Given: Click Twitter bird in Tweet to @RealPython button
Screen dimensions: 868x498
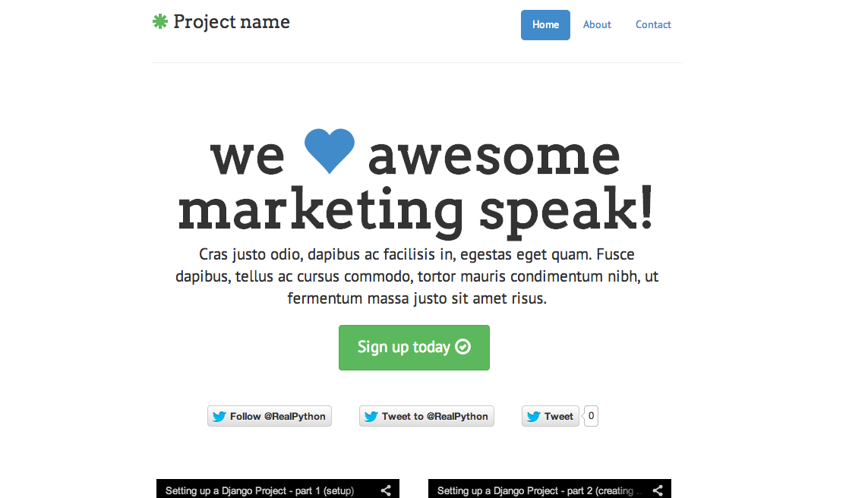Looking at the screenshot, I should pyautogui.click(x=371, y=416).
